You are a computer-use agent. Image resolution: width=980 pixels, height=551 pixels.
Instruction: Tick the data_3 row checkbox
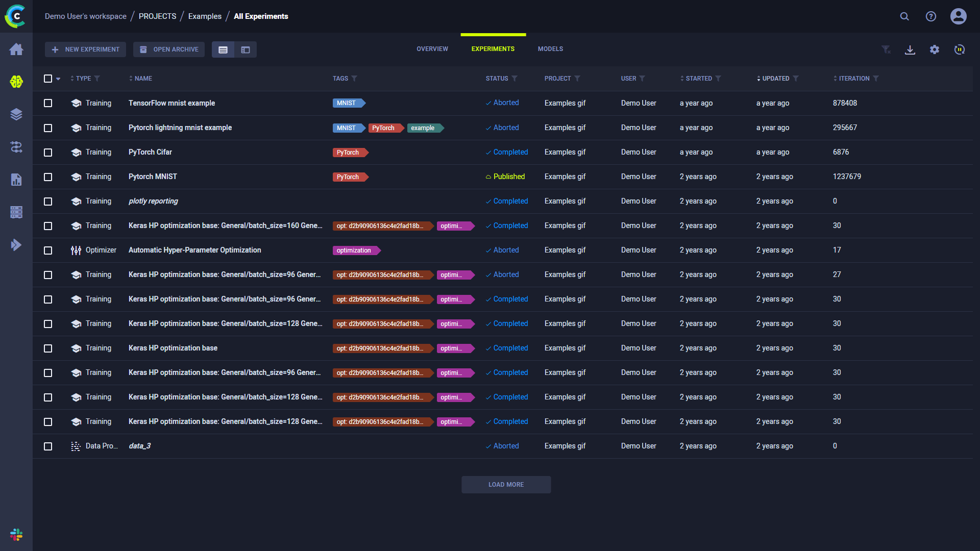[48, 446]
